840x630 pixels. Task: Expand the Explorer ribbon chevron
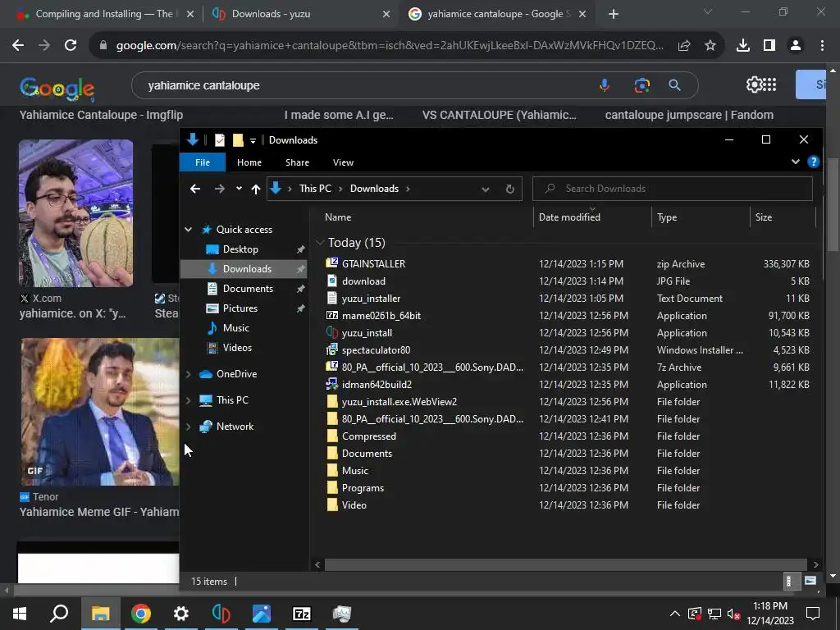click(796, 162)
